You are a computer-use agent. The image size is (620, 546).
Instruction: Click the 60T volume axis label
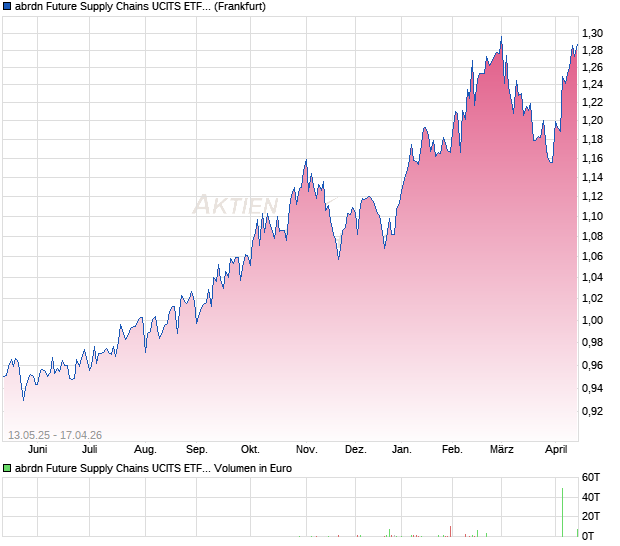tap(591, 477)
